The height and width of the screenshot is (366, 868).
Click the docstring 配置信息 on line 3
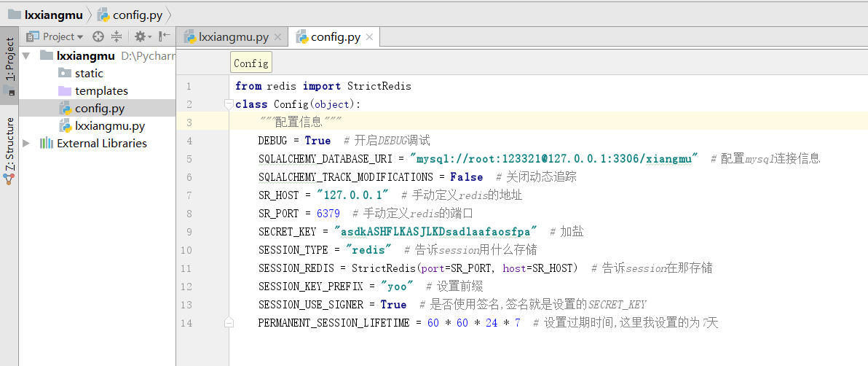pos(299,122)
